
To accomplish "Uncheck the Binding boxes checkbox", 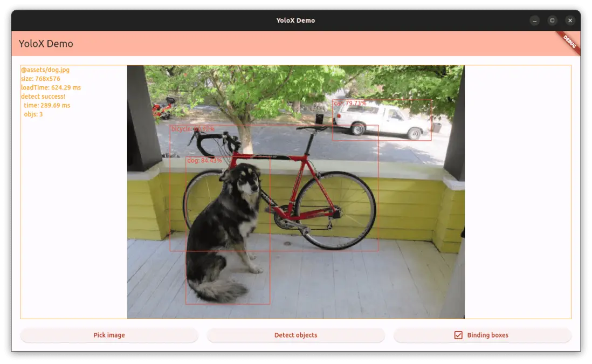I will pyautogui.click(x=458, y=335).
